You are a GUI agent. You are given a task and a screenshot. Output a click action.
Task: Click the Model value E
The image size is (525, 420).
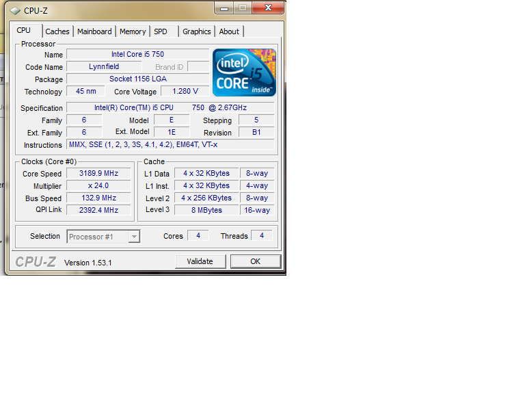(172, 120)
